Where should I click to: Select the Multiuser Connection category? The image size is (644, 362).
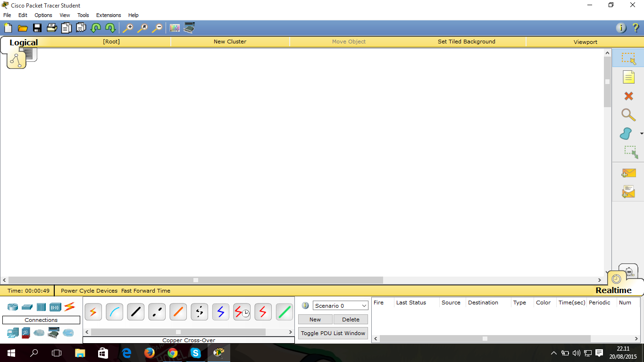coord(68,333)
